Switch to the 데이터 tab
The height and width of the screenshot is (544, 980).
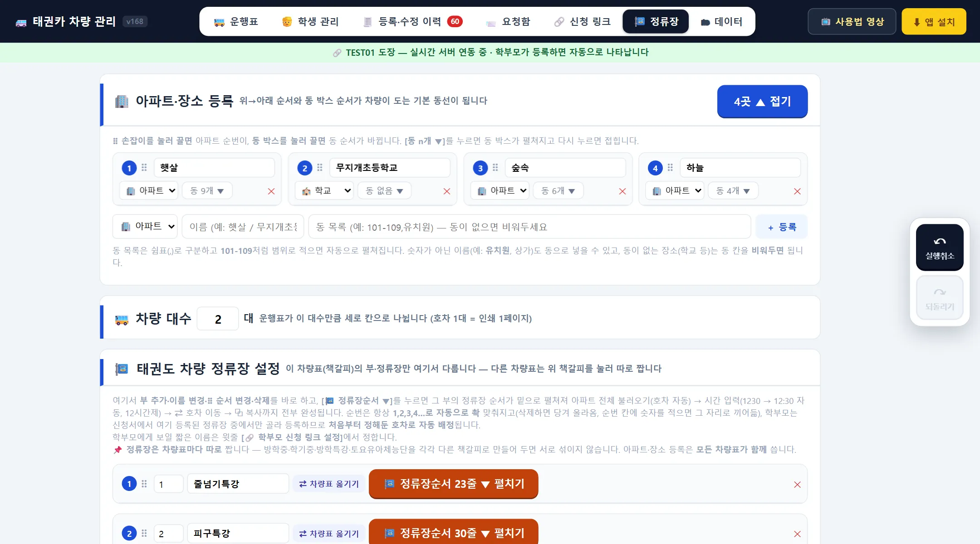point(722,21)
